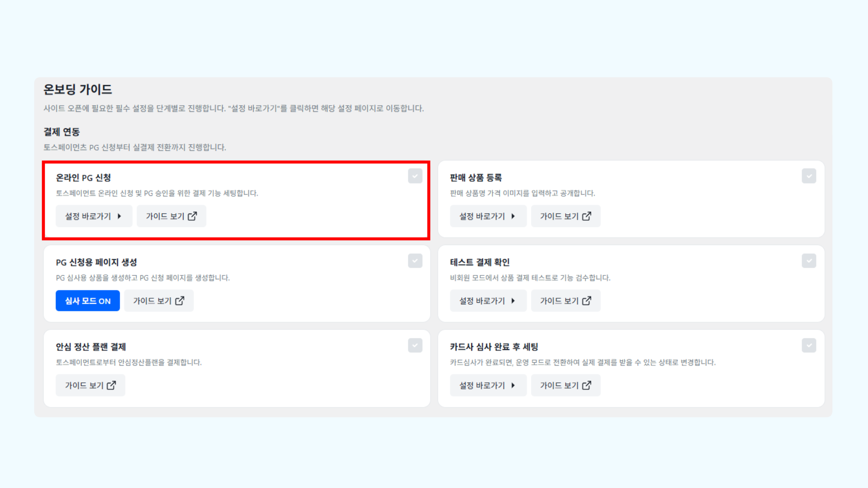Mark 테스트 결제 확인 as complete
The image size is (868, 488).
tap(809, 261)
